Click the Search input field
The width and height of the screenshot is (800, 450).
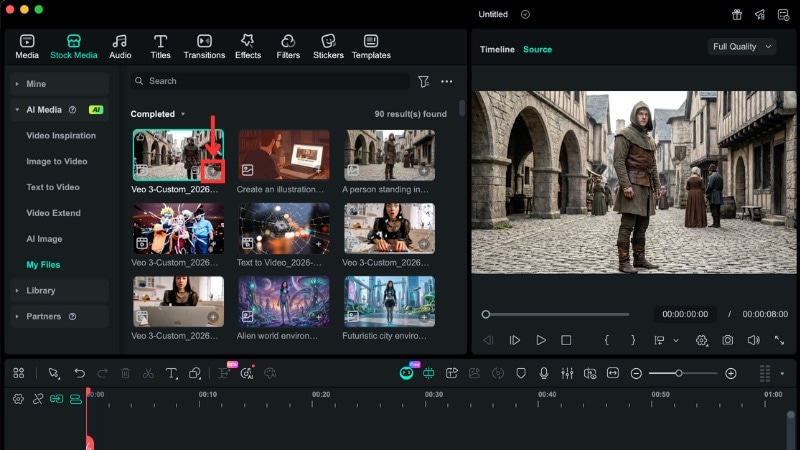coord(270,81)
